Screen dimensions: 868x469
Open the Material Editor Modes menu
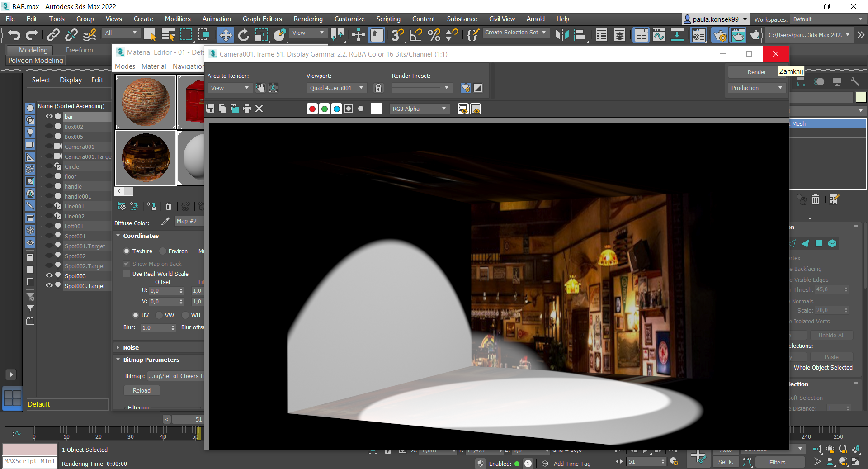pos(125,66)
